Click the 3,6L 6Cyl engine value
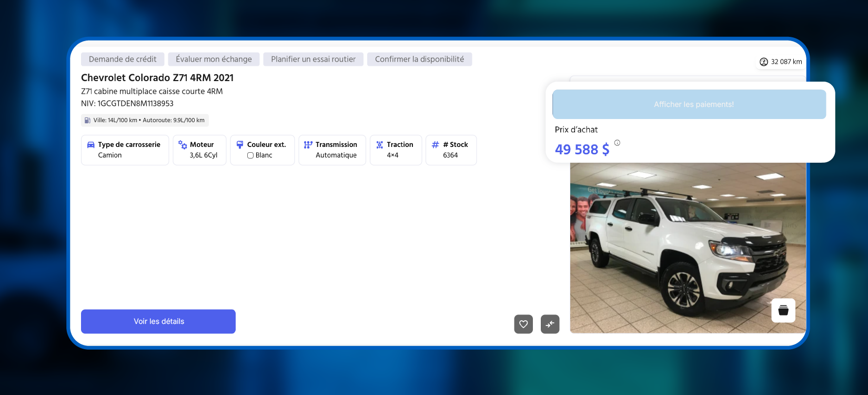The height and width of the screenshot is (395, 868). (x=204, y=155)
